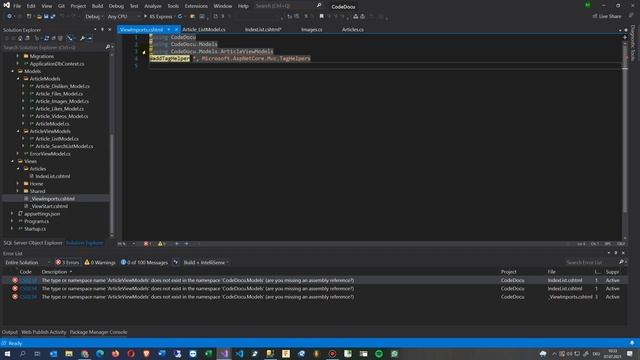This screenshot has height=360, width=640.
Task: Open the File menu
Action: pyautogui.click(x=17, y=6)
